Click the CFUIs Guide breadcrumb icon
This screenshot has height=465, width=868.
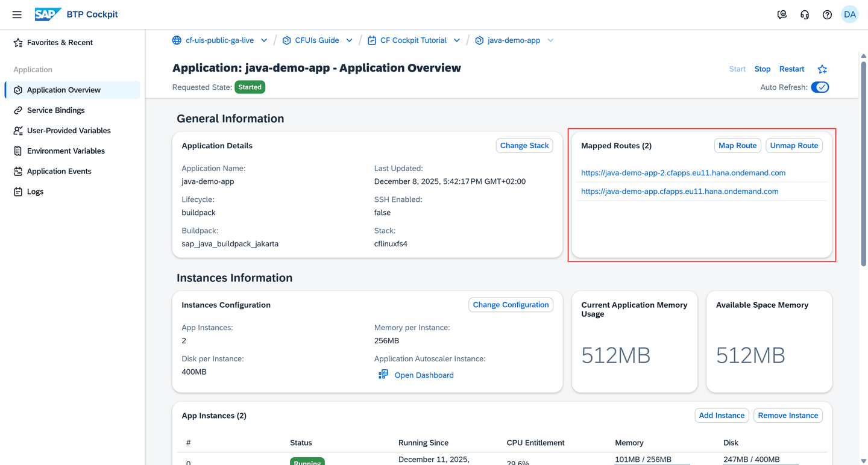[286, 40]
